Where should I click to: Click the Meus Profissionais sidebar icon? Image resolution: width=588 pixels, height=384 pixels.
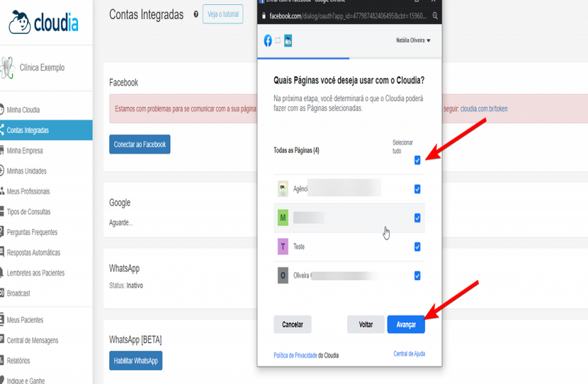click(2, 191)
